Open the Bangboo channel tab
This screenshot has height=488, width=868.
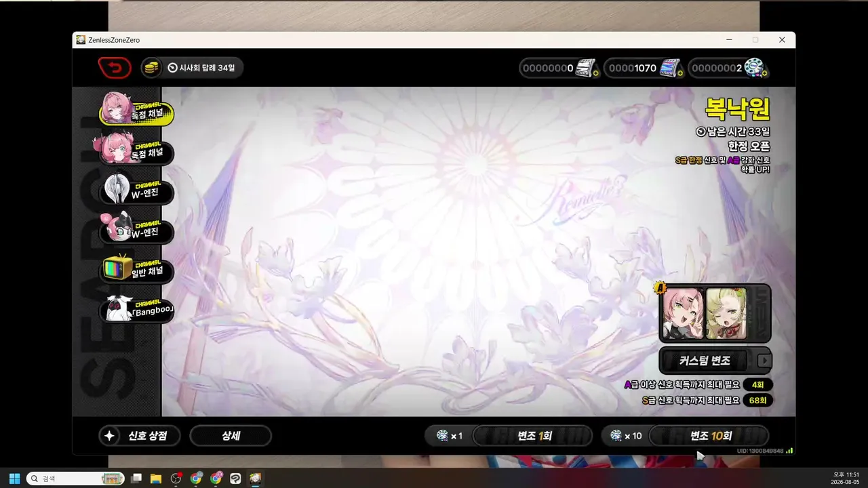click(137, 309)
